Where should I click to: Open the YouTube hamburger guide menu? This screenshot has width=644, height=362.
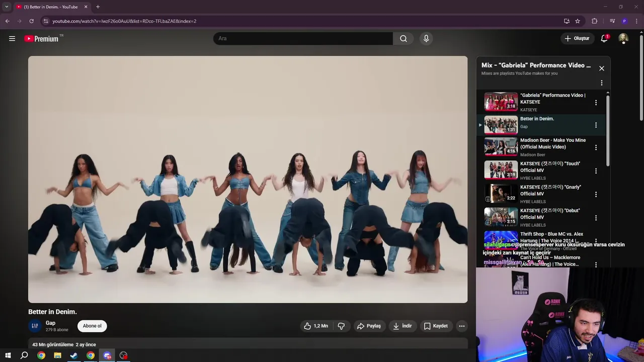(12, 39)
